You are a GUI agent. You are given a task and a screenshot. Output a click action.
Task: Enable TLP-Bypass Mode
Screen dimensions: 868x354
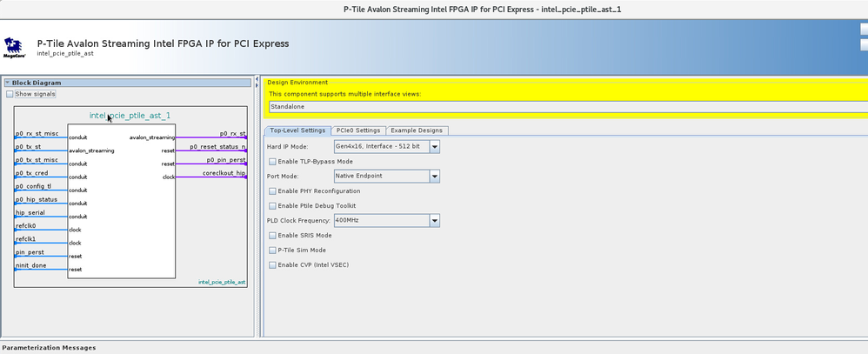point(272,161)
